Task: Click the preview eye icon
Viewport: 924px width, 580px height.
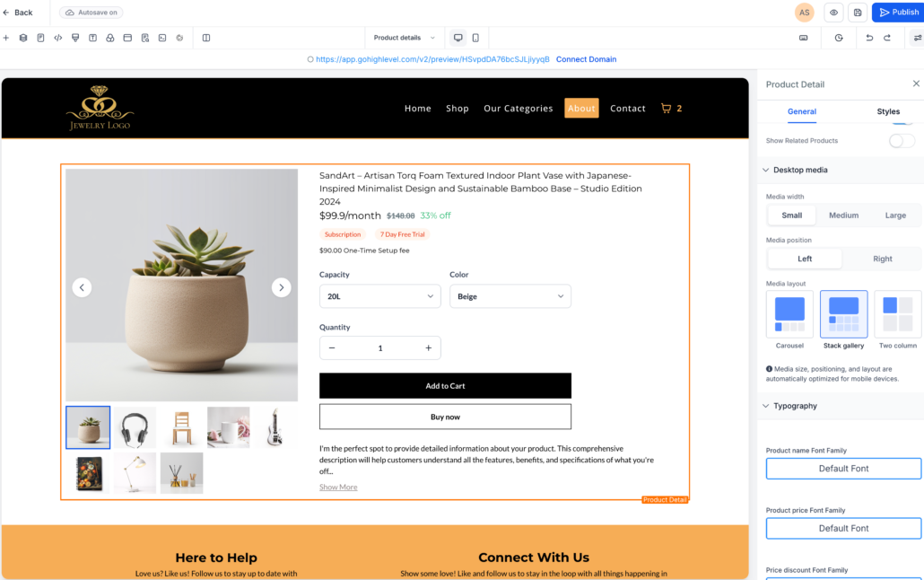Action: 833,13
